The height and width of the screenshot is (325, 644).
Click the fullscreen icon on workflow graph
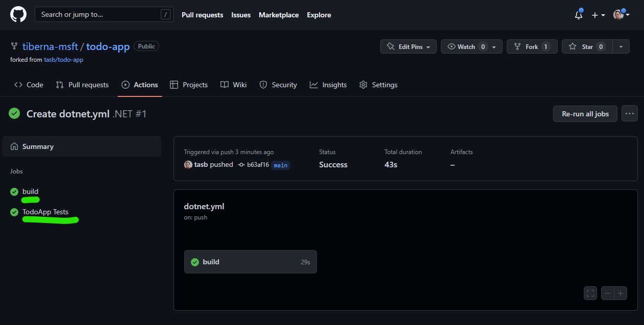click(590, 293)
